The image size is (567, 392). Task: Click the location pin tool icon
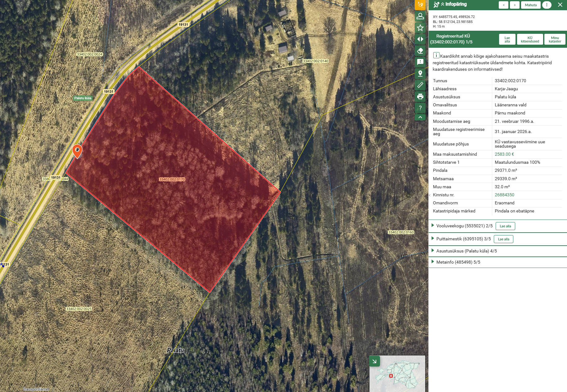[x=420, y=73]
